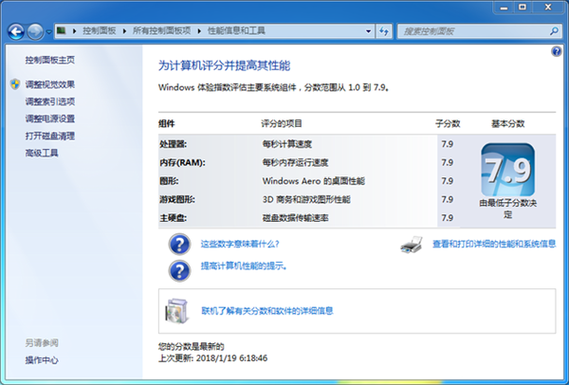The width and height of the screenshot is (569, 385).
Task: Open 联机了解有关分数和软件的详细信息 link
Action: pos(267,311)
